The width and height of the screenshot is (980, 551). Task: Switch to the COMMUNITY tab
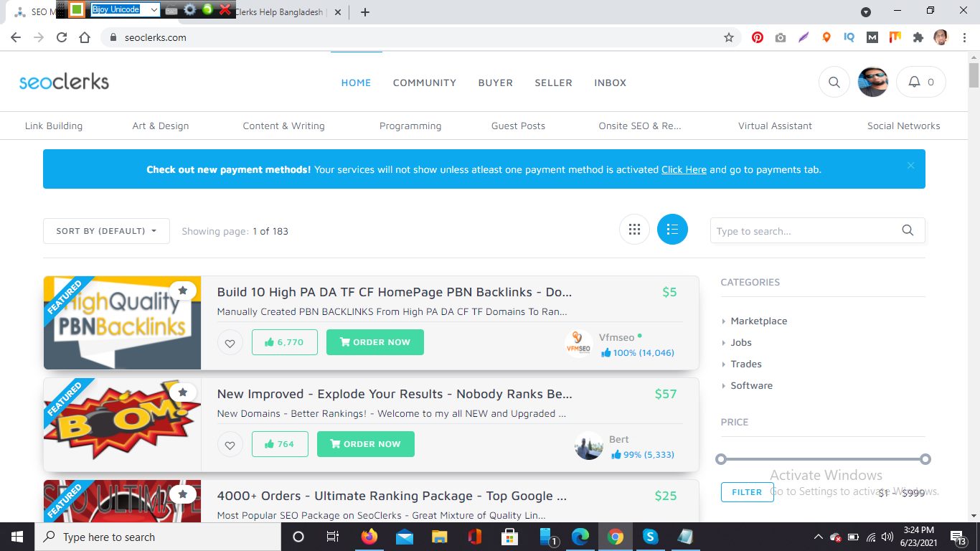(424, 83)
